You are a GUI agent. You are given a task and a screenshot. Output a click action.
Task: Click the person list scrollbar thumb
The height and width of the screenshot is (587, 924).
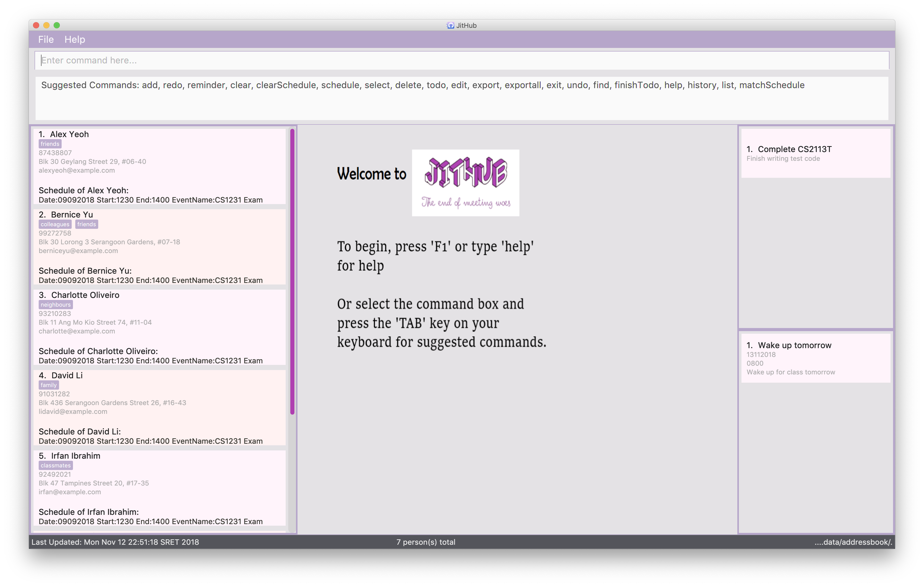[x=292, y=272]
